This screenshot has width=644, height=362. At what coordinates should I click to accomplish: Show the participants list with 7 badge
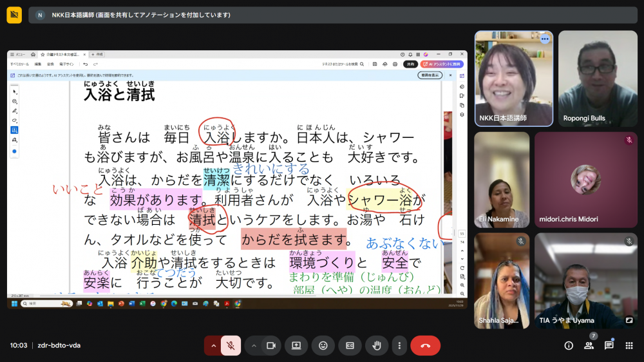pyautogui.click(x=589, y=346)
